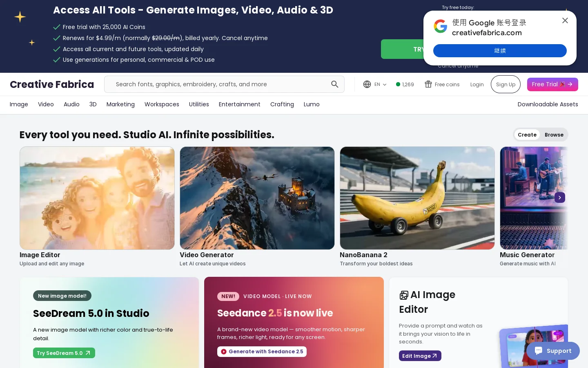
Task: Click the Image Editor title text
Action: coord(40,255)
